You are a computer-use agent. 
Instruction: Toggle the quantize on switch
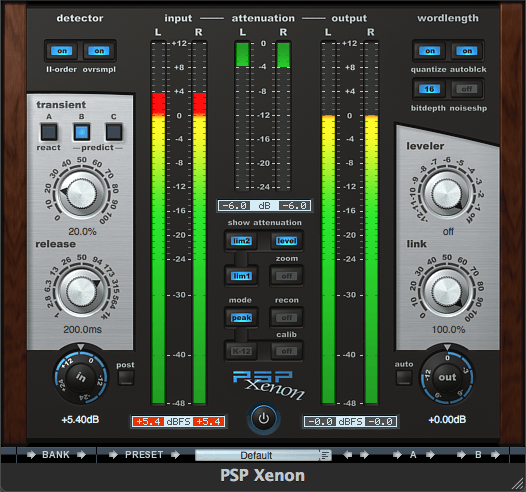point(430,51)
